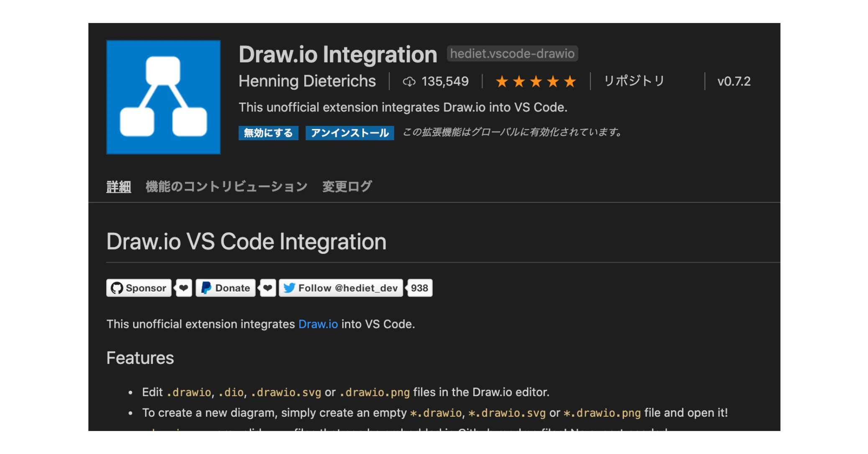Click the Draw.io Integration title
Screen dimensions: 868x454
[x=338, y=54]
